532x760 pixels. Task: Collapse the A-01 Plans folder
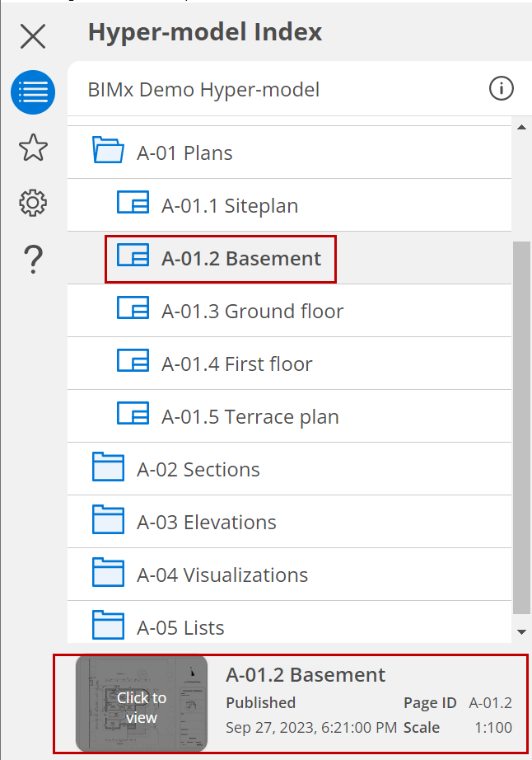tap(108, 152)
